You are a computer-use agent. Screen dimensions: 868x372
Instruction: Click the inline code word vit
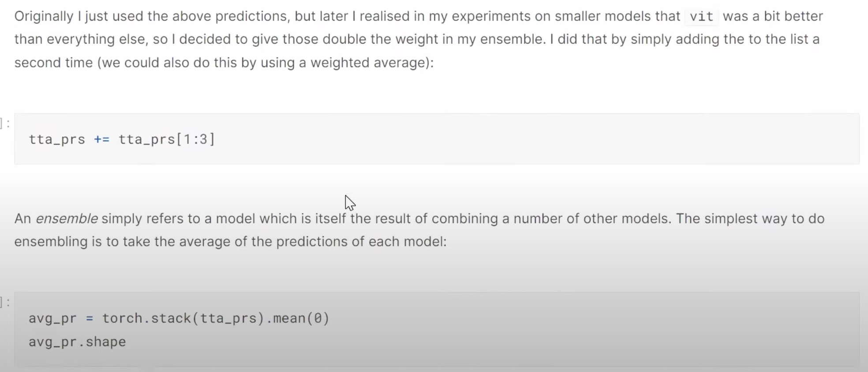click(701, 17)
